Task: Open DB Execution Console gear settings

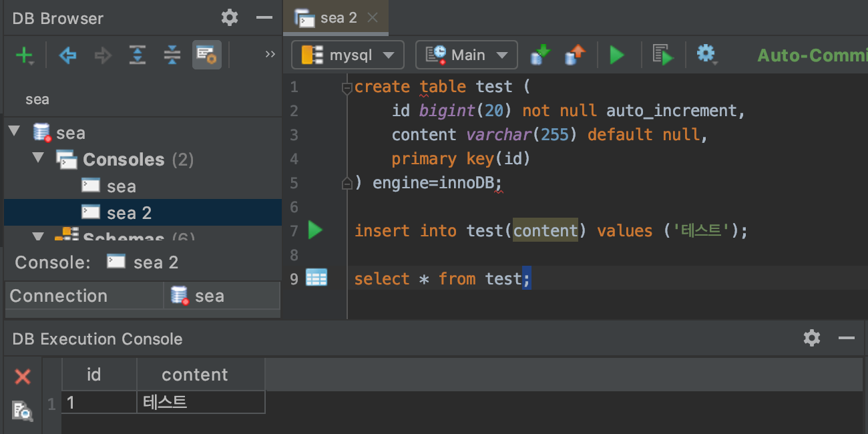Action: (x=812, y=338)
